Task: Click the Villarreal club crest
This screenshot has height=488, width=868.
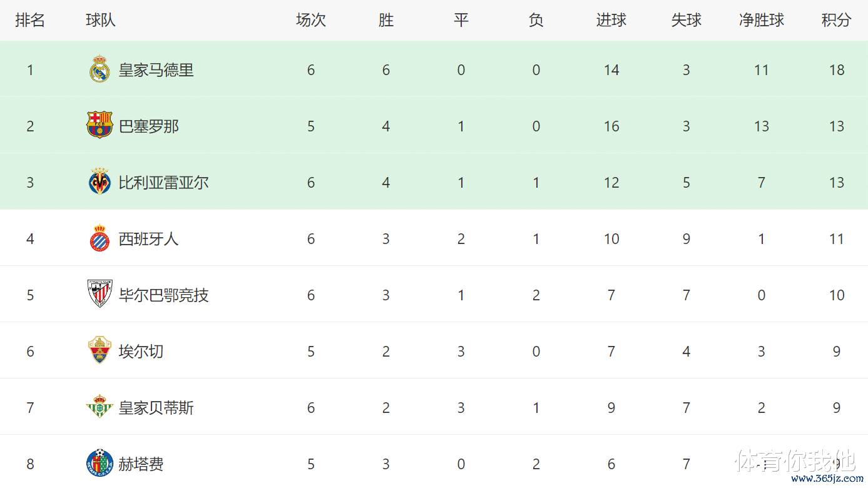Action: click(x=100, y=182)
